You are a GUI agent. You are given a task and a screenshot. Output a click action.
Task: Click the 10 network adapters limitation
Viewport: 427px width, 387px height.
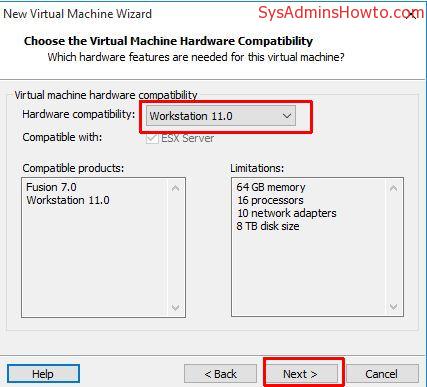286,213
